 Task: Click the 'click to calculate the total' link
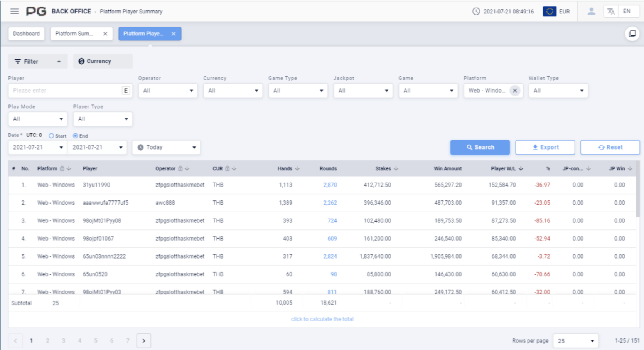pos(322,319)
